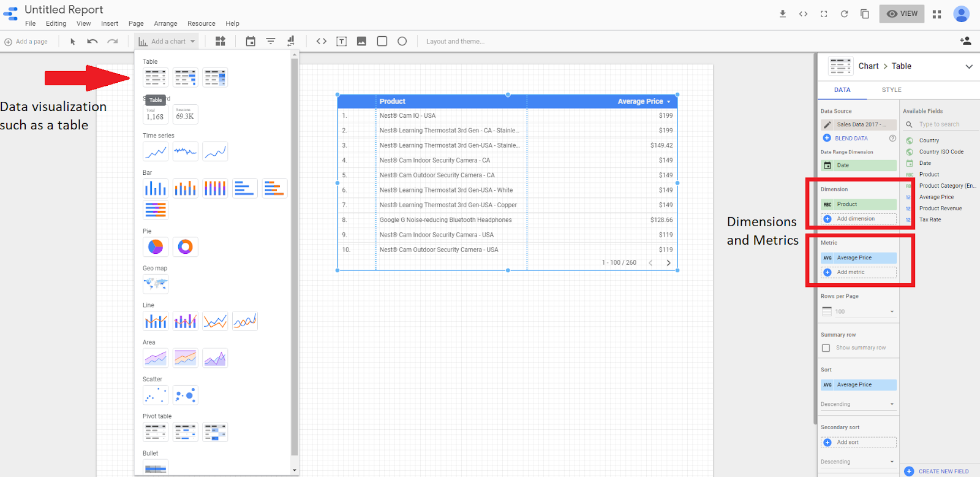Choose the donut chart type

click(x=185, y=246)
